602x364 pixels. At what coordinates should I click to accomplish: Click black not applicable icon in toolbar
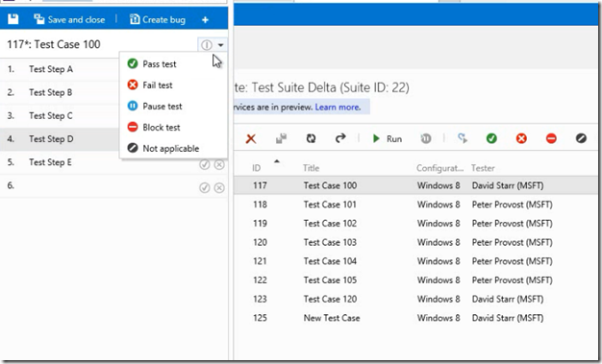tap(581, 138)
